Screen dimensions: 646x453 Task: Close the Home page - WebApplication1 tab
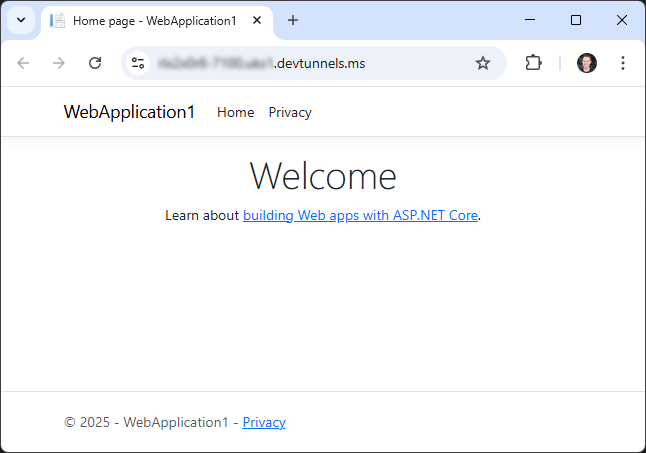coord(256,20)
